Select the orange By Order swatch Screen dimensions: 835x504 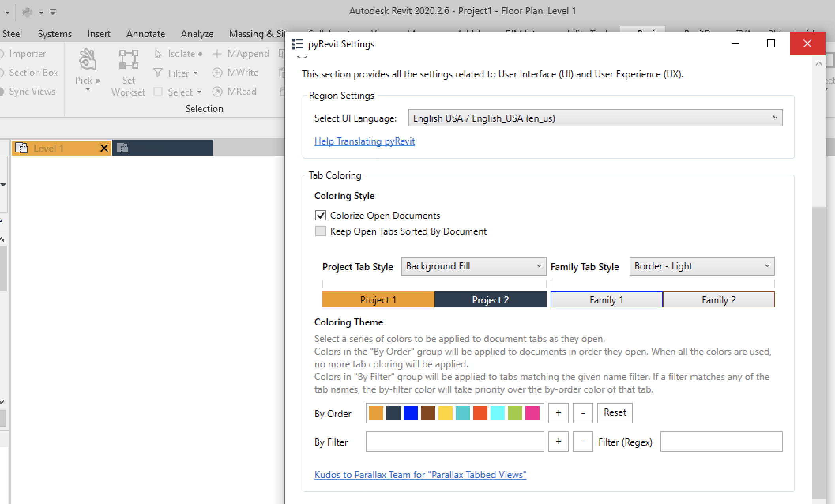[376, 413]
